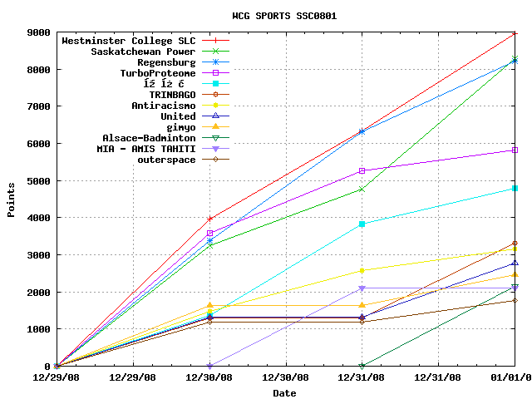
Task: Click the Saskatchewan Power green legend marker
Action: coord(214,51)
